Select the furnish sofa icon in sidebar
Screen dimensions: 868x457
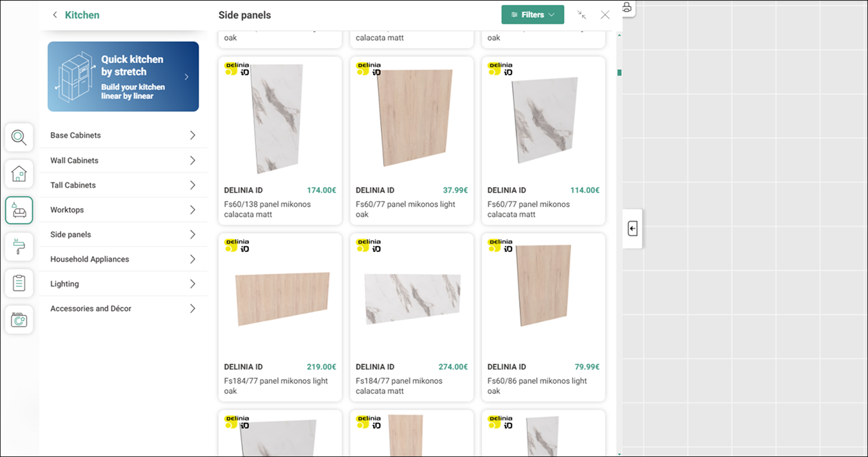click(x=19, y=210)
